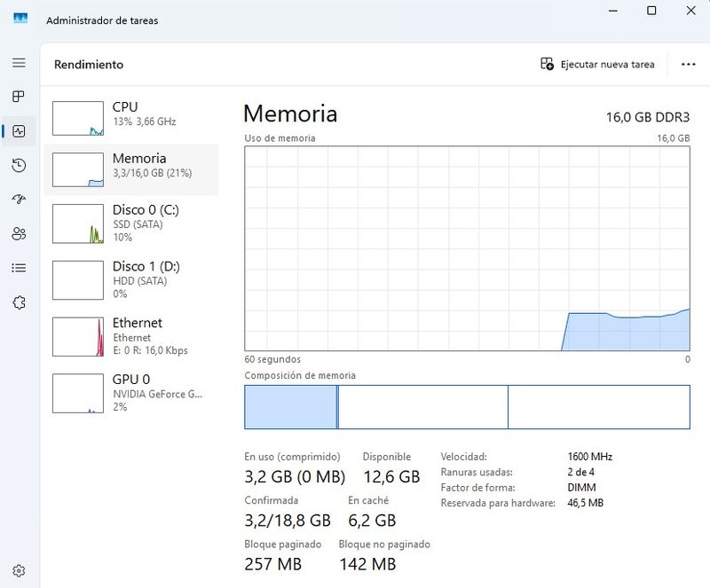The image size is (710, 588).
Task: Open the App history page icon
Action: (19, 165)
